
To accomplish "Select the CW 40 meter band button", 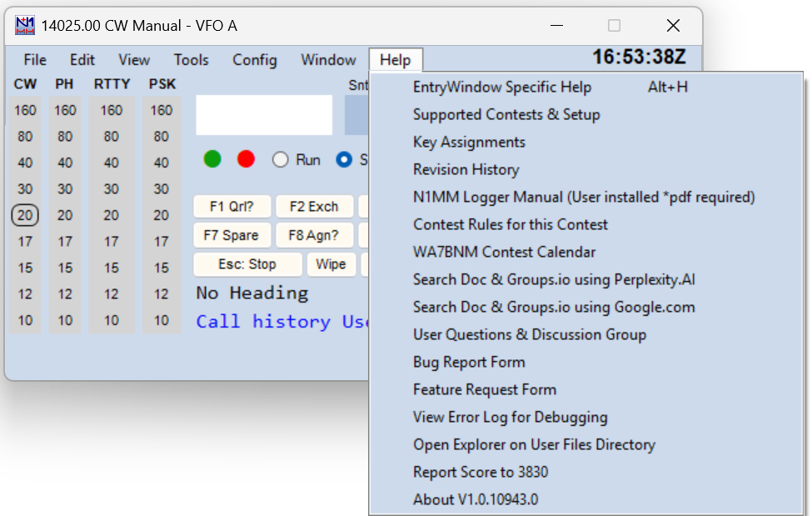I will coord(25,163).
